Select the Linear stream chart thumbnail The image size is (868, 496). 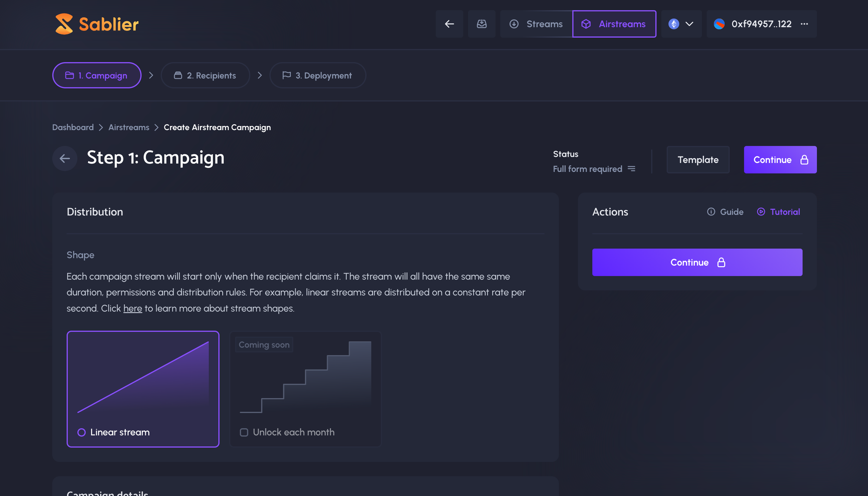[x=143, y=377]
